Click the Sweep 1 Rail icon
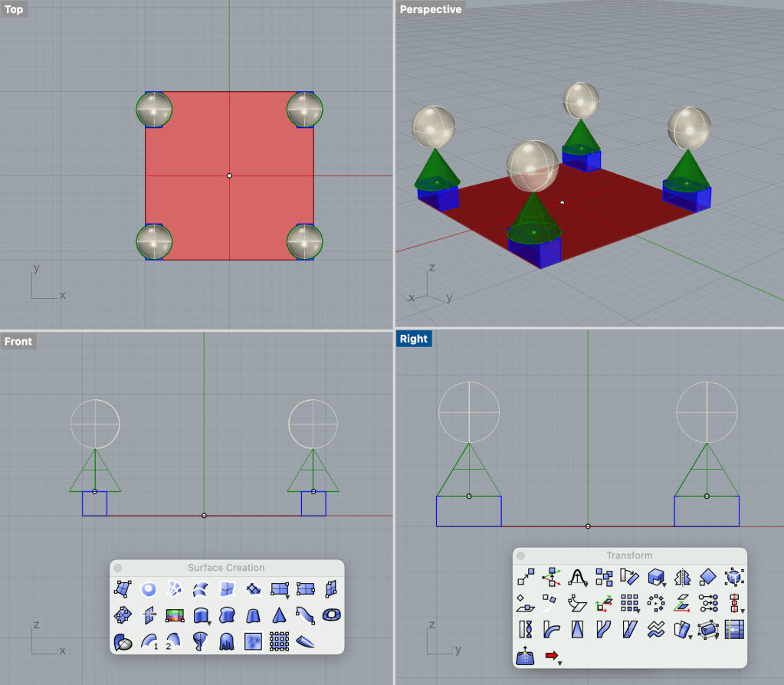The width and height of the screenshot is (784, 685). click(x=149, y=641)
